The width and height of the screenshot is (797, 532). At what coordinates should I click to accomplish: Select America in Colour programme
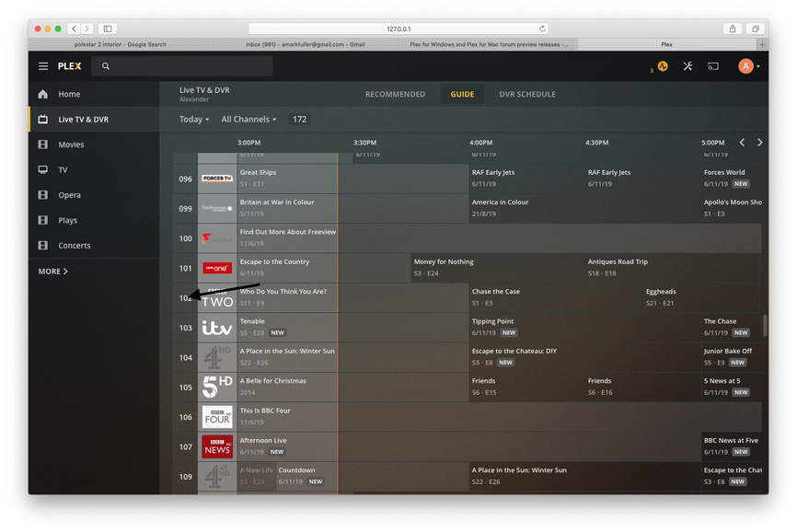click(x=584, y=208)
